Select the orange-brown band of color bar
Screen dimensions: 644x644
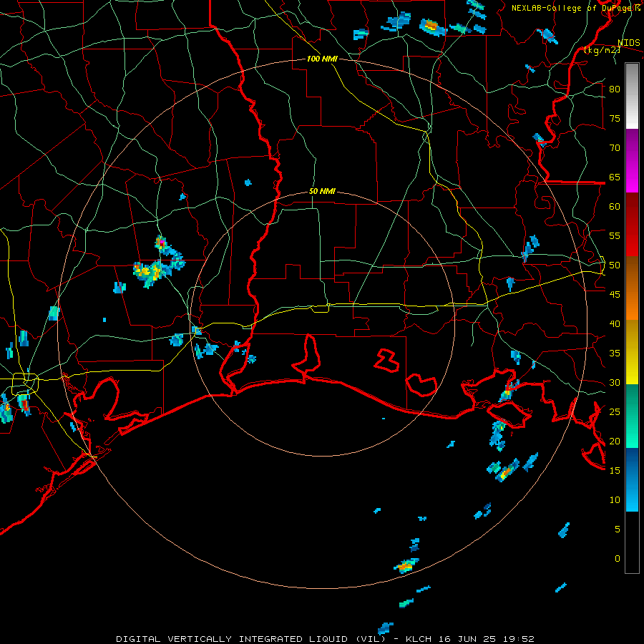coord(632,288)
